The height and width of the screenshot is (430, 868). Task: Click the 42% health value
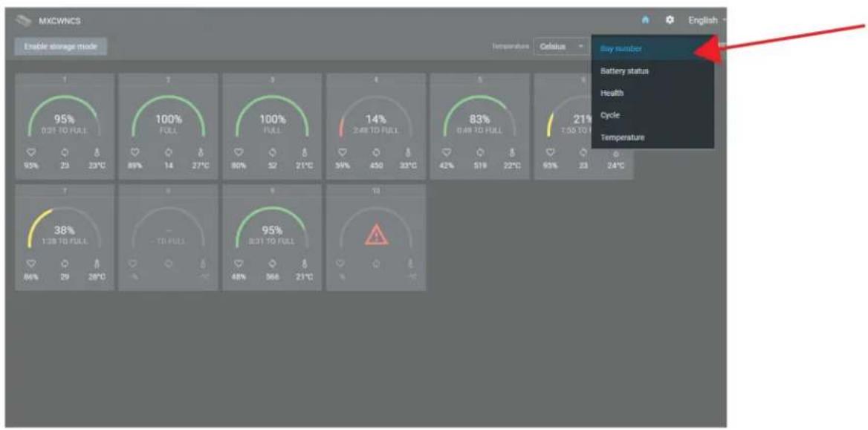tap(446, 165)
